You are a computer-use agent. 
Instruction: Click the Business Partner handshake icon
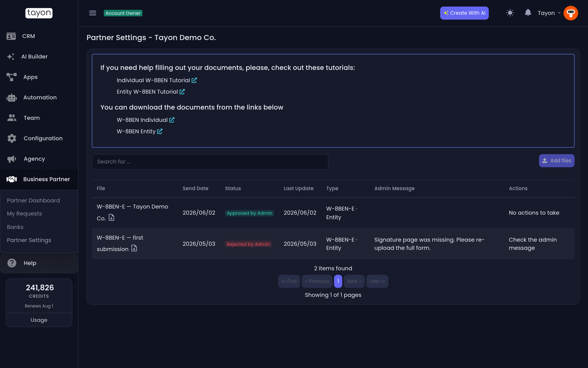pyautogui.click(x=11, y=179)
